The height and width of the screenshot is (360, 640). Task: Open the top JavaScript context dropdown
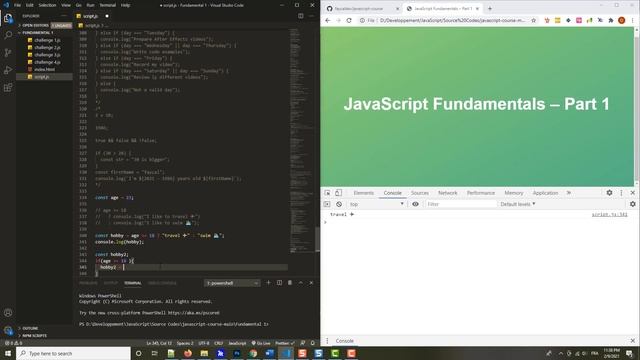376,204
